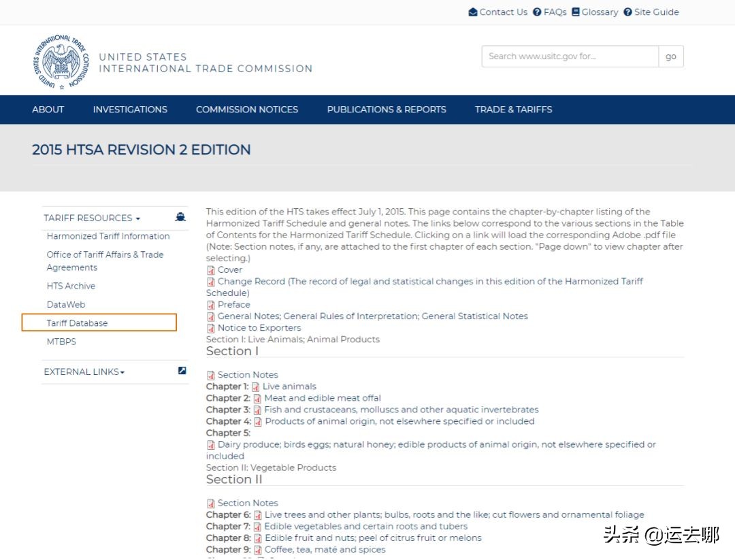The height and width of the screenshot is (560, 735).
Task: Click the Site Guide question mark icon
Action: (627, 12)
